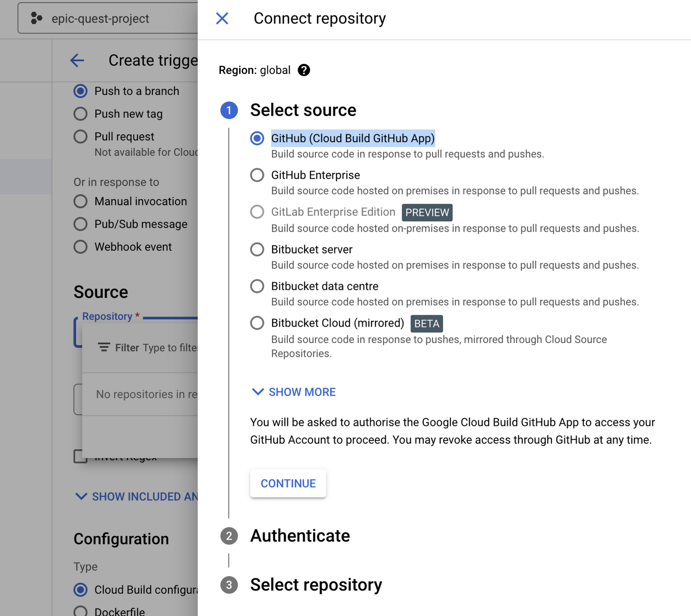Expand SHOW MORE source options

pyautogui.click(x=294, y=392)
